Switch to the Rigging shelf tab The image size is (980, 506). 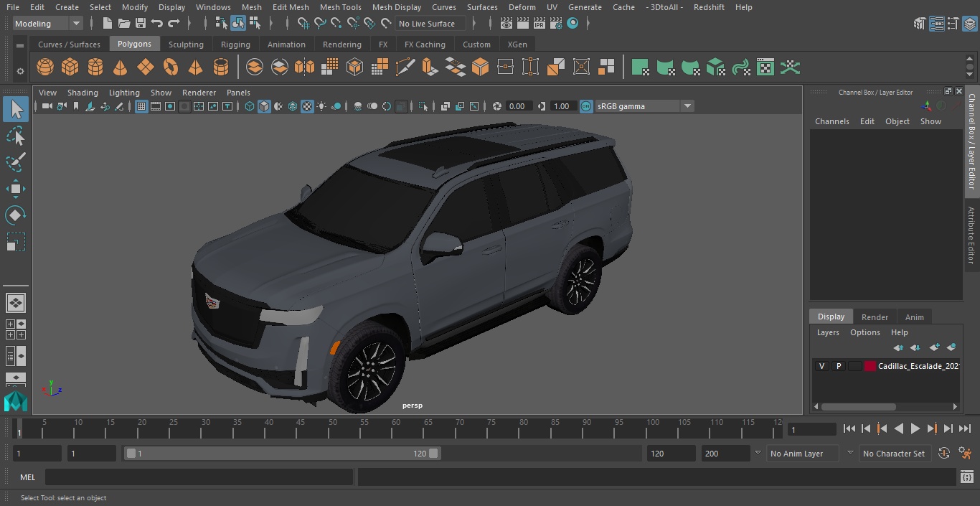click(235, 44)
